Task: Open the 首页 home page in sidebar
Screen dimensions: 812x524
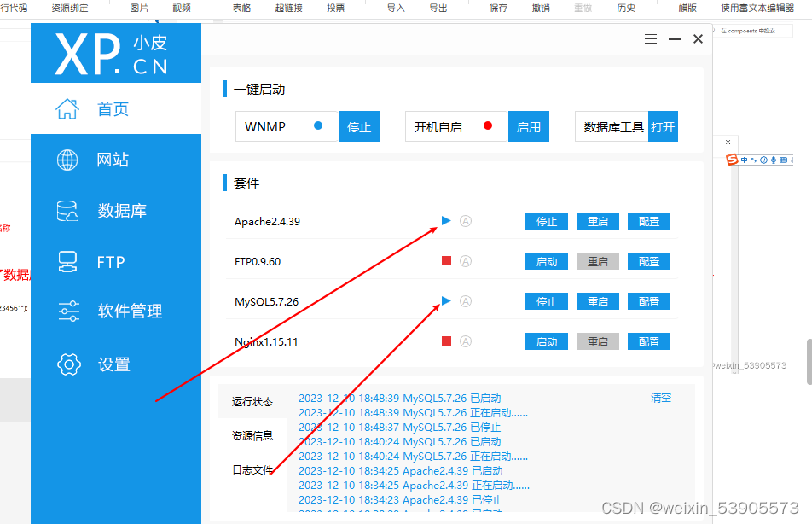Action: 116,109
